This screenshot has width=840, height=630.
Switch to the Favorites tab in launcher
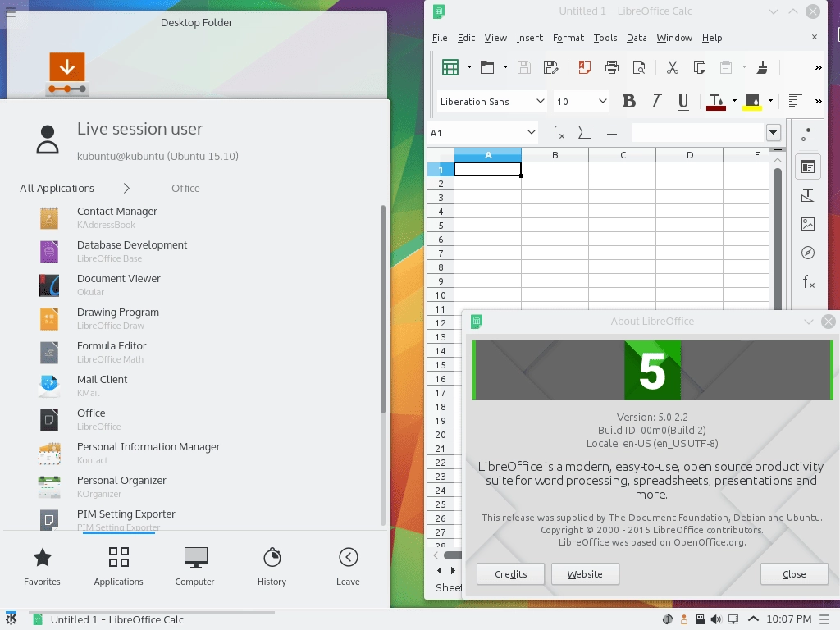click(43, 566)
